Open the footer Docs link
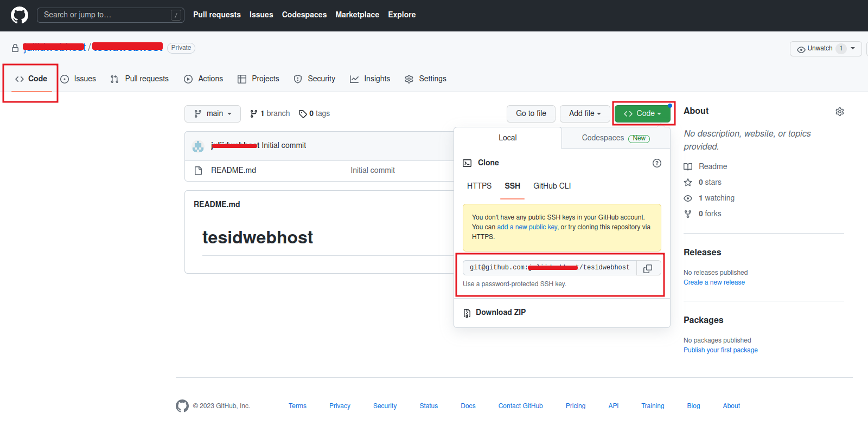868x445 pixels. click(x=468, y=407)
